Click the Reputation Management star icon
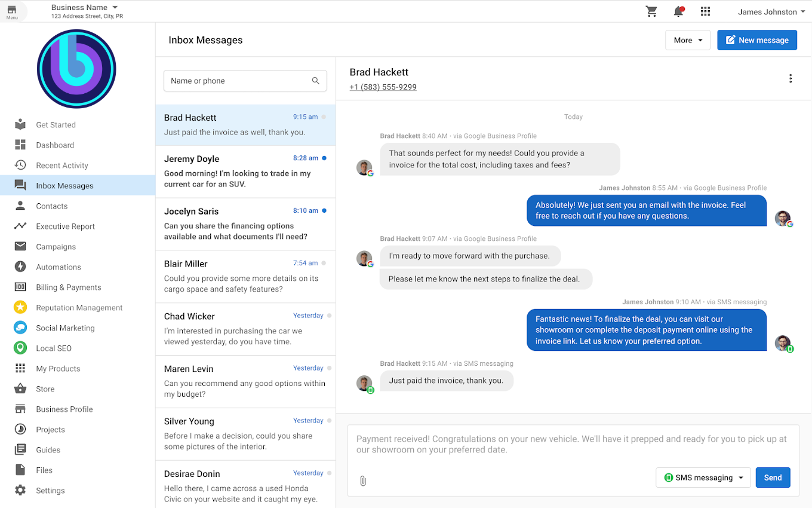812x508 pixels. pos(20,308)
